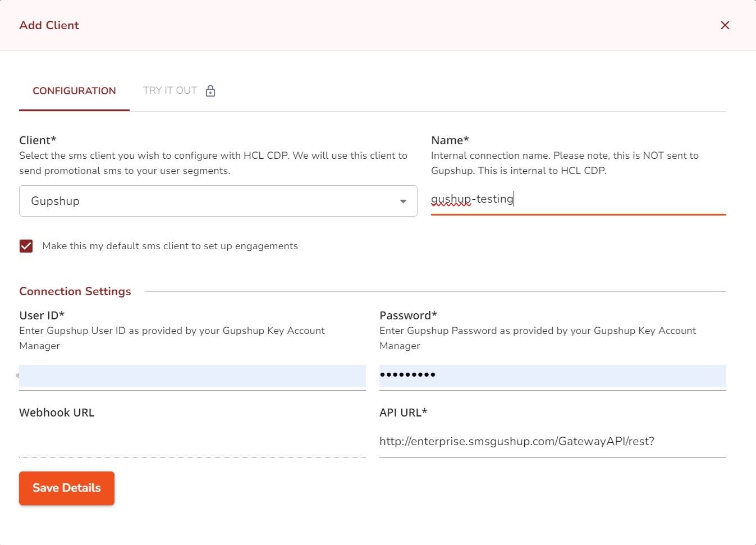756x545 pixels.
Task: Click the User ID* field label
Action: [42, 315]
